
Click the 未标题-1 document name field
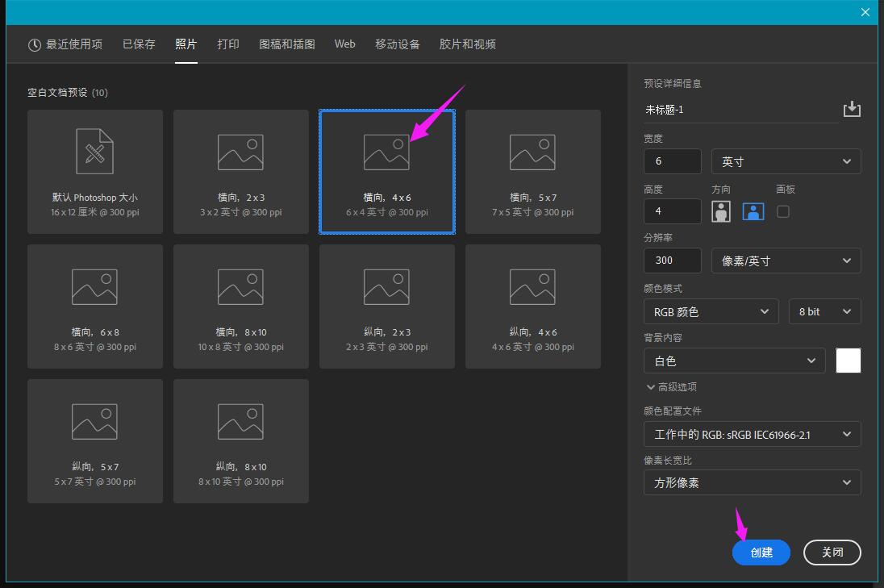tap(740, 110)
